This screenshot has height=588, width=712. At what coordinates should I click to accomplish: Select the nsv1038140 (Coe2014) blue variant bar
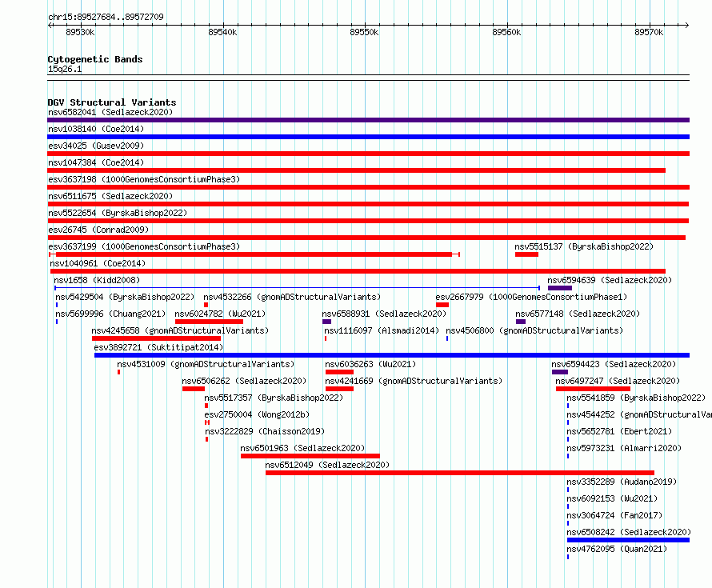368,137
